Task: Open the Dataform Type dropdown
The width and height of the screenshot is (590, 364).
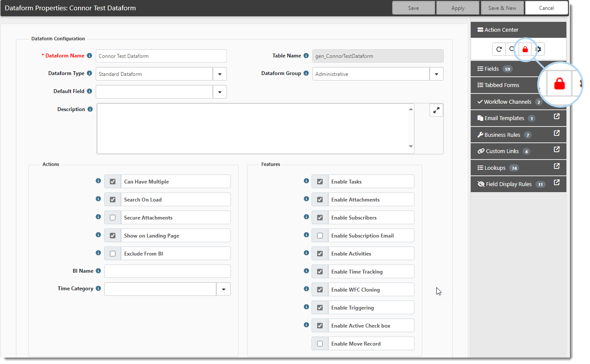Action: 220,74
